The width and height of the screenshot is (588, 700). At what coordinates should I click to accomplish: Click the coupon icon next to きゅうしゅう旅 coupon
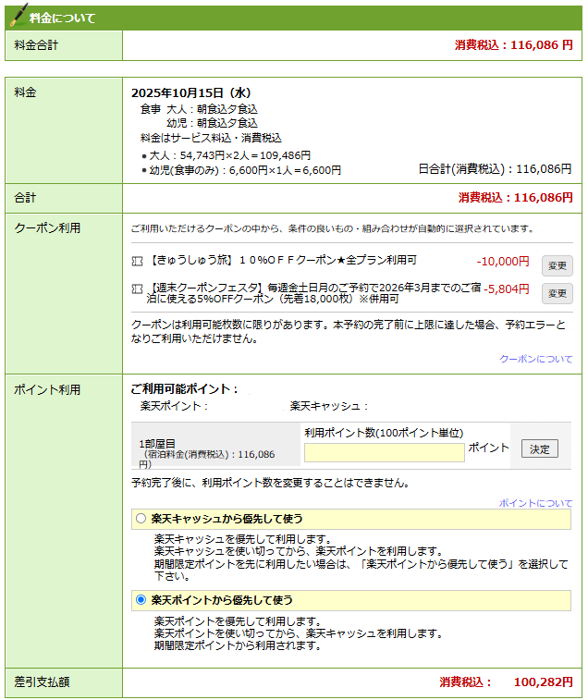point(138,262)
